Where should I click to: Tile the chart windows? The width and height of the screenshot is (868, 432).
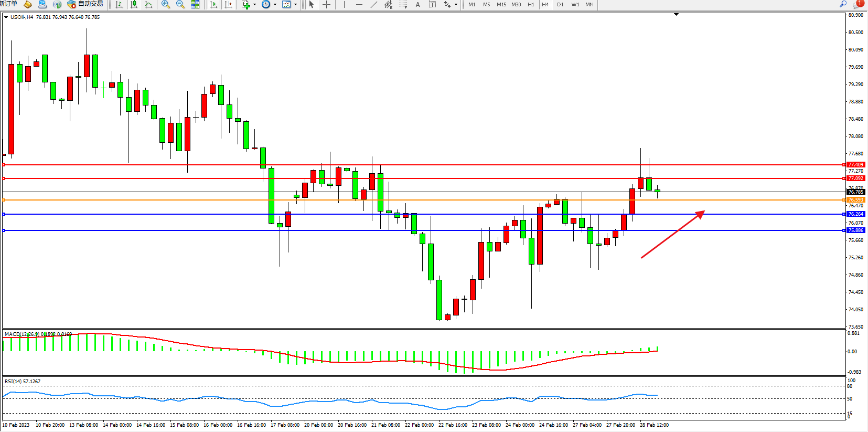195,4
